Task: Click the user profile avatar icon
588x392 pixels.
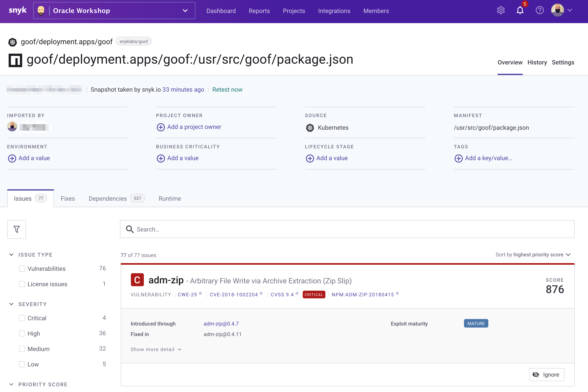Action: (558, 11)
